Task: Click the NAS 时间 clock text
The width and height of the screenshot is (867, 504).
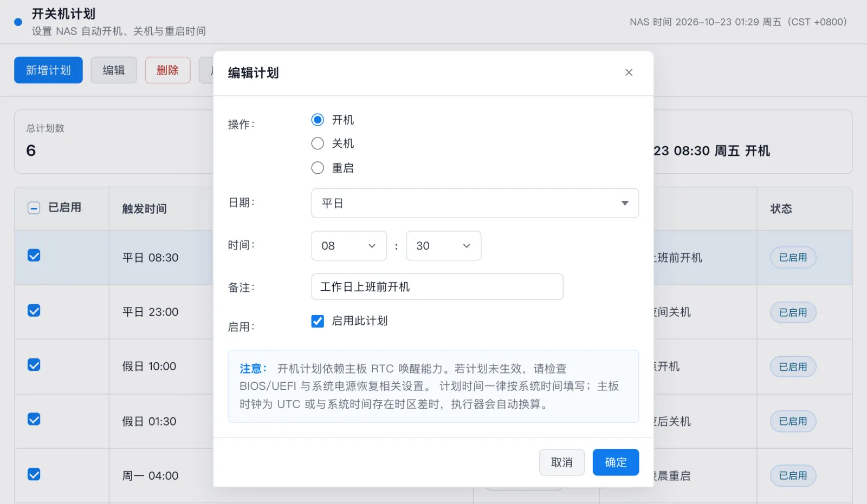Action: tap(738, 22)
